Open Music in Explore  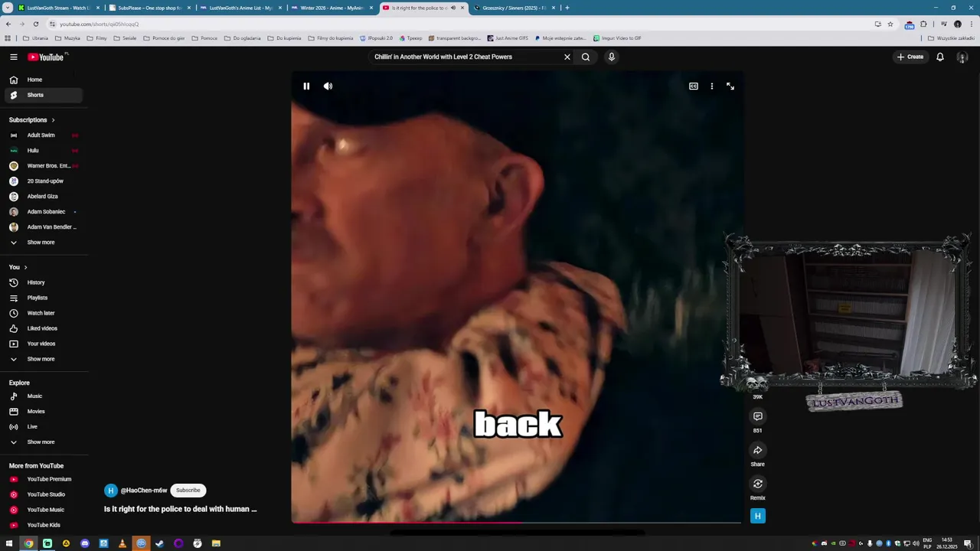44,396
